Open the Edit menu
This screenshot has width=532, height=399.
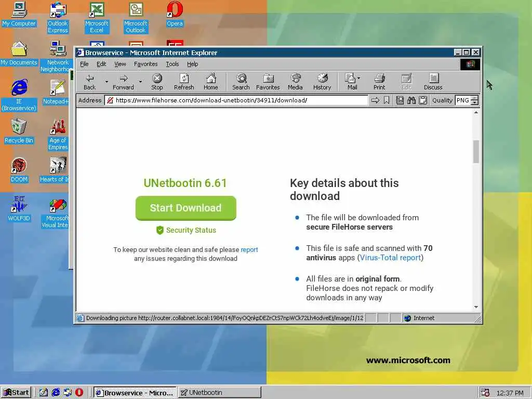[101, 64]
